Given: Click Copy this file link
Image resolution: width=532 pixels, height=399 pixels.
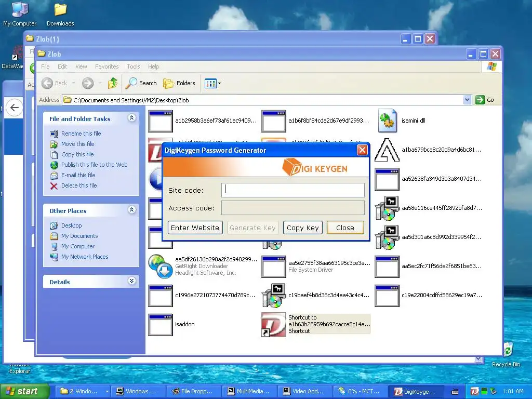Looking at the screenshot, I should (77, 154).
